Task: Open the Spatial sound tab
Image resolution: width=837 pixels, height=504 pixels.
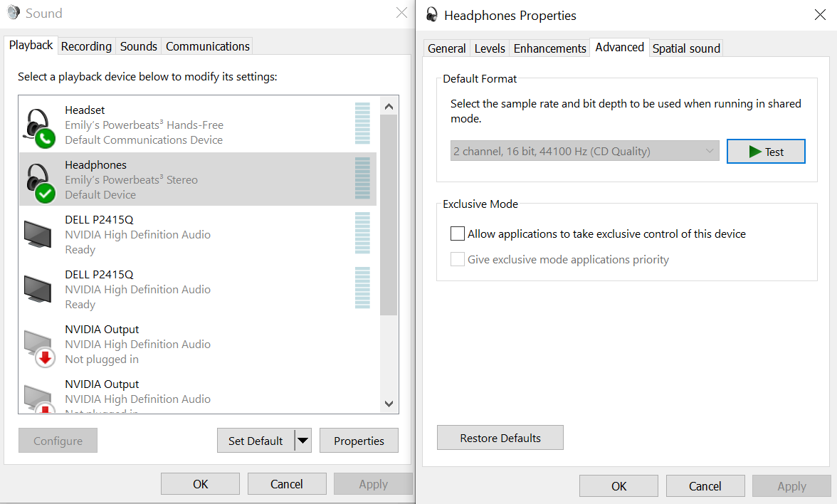Action: pyautogui.click(x=686, y=48)
